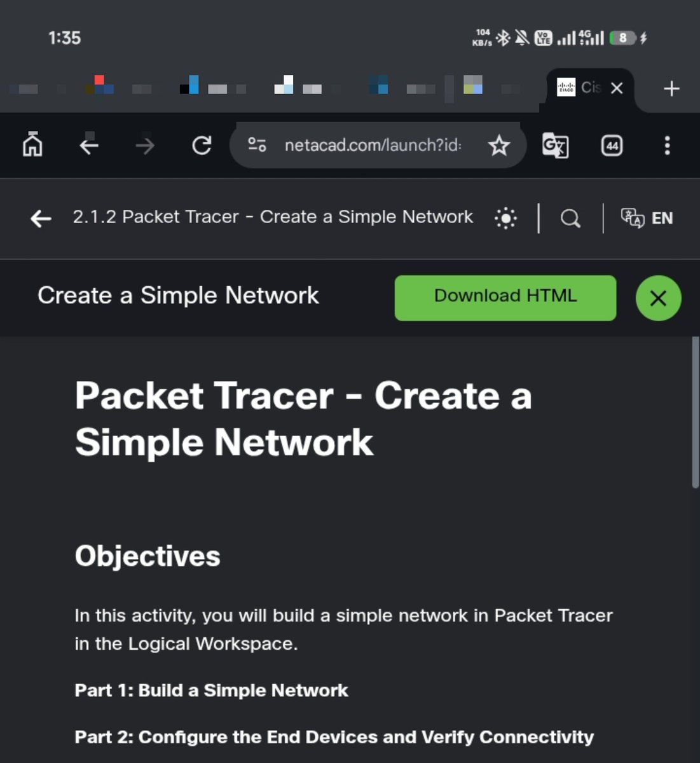Tap the browser forward arrow

145,146
